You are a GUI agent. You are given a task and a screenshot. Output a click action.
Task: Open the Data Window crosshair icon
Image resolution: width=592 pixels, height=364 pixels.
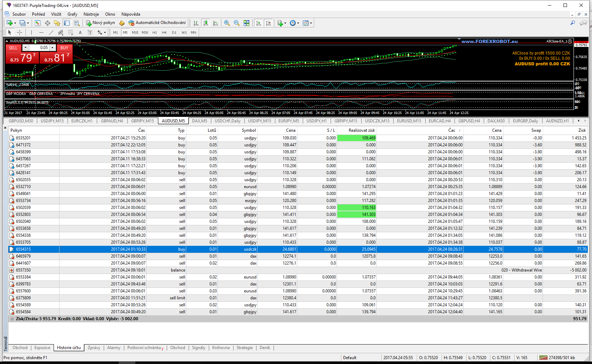(47, 23)
